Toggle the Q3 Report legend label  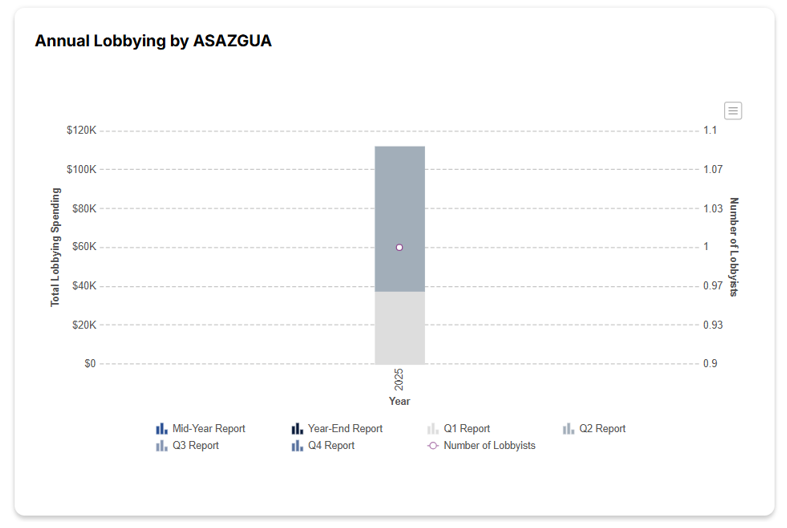[x=195, y=446]
